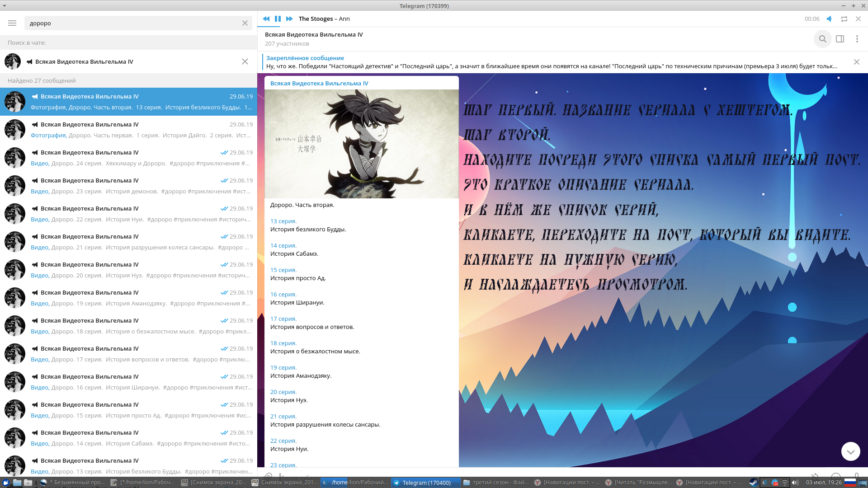Viewport: 868px width, 488px height.
Task: Open the hamburger main menu
Action: (x=12, y=23)
